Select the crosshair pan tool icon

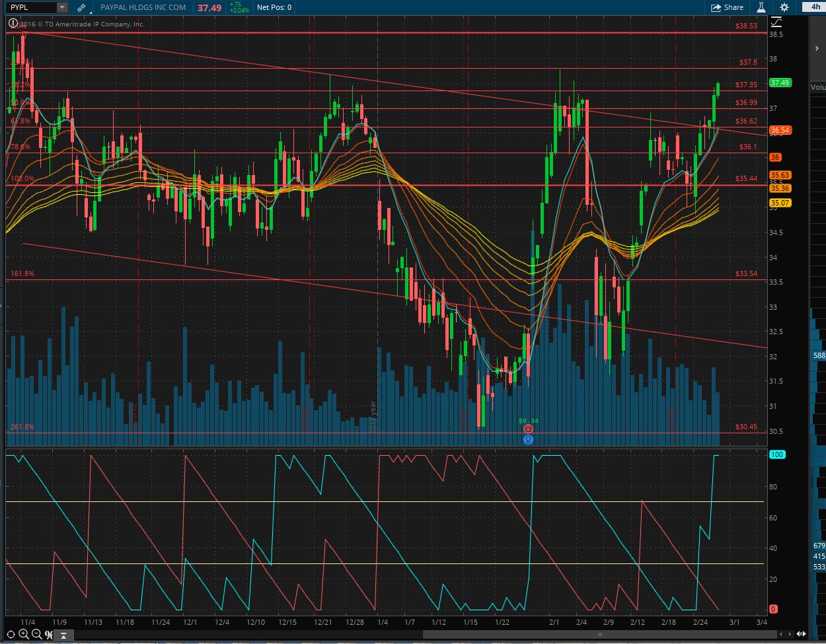(11, 635)
